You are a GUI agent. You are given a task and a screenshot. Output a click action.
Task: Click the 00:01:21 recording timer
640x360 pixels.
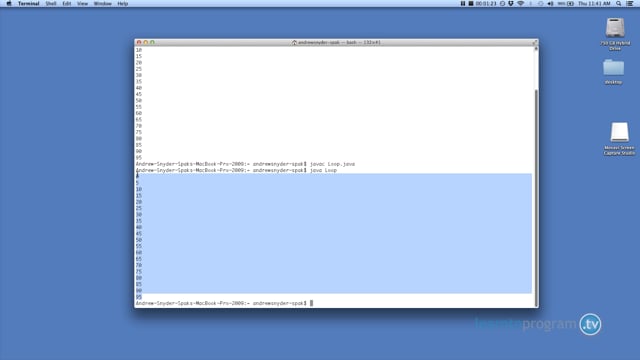pos(486,3)
